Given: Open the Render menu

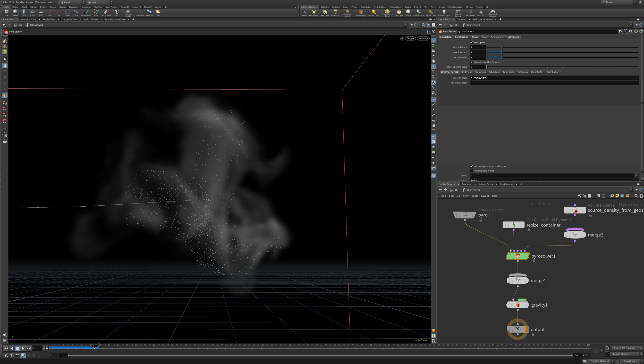Looking at the screenshot, I should (20, 2).
